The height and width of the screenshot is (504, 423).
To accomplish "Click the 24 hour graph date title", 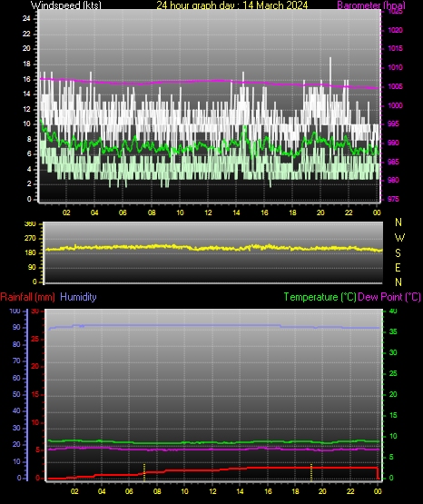I will tap(231, 5).
